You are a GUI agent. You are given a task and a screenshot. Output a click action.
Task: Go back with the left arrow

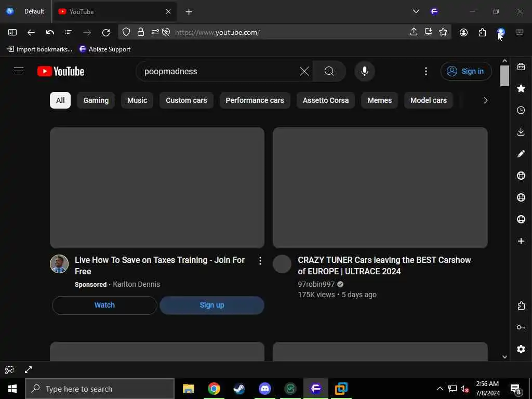(x=31, y=32)
